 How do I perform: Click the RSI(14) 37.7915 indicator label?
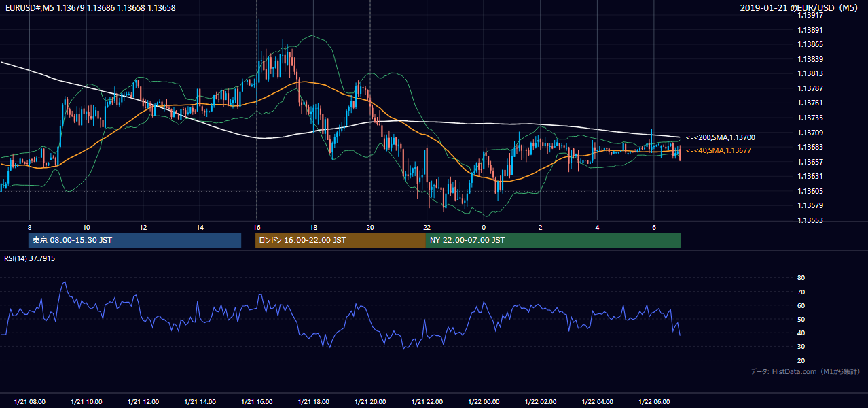click(x=30, y=259)
